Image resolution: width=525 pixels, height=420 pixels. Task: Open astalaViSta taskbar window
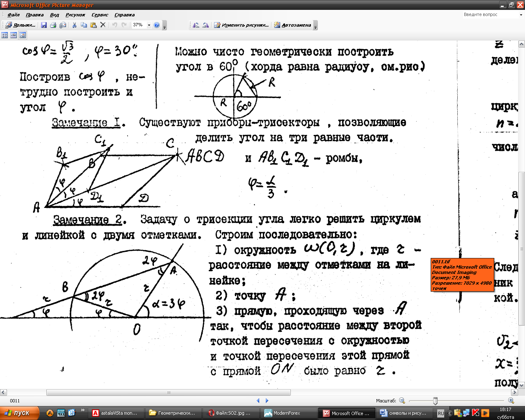(116, 413)
